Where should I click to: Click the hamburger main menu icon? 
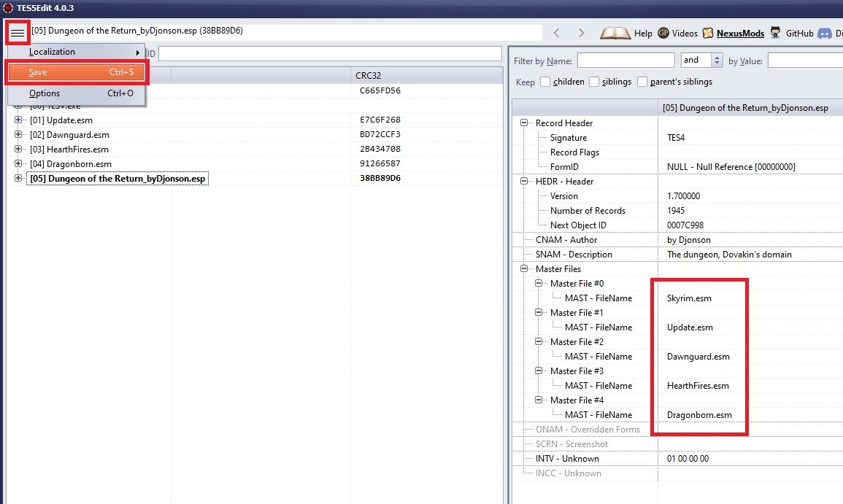tap(17, 33)
